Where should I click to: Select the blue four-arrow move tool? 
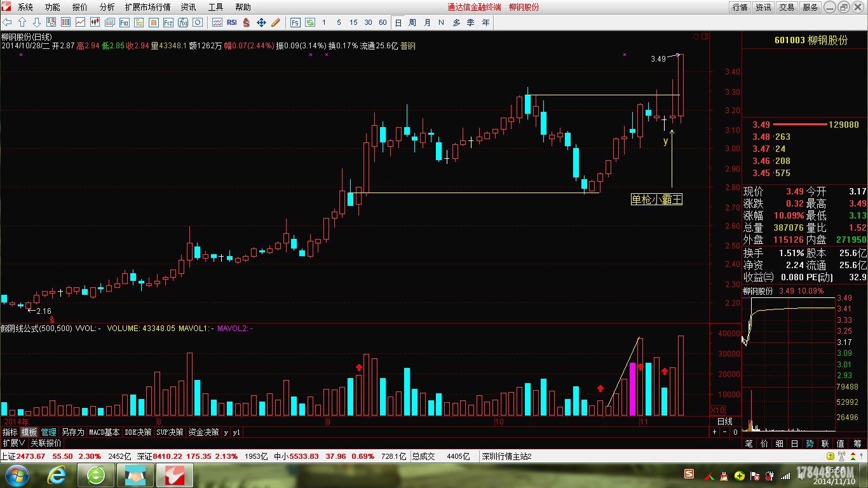261,22
